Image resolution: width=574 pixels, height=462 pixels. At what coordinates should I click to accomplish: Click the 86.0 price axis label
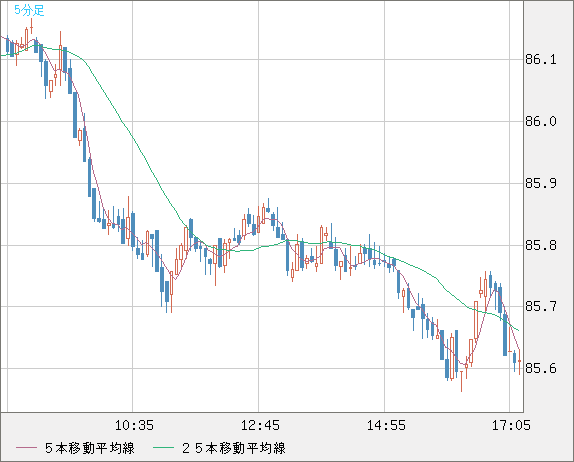(x=541, y=121)
